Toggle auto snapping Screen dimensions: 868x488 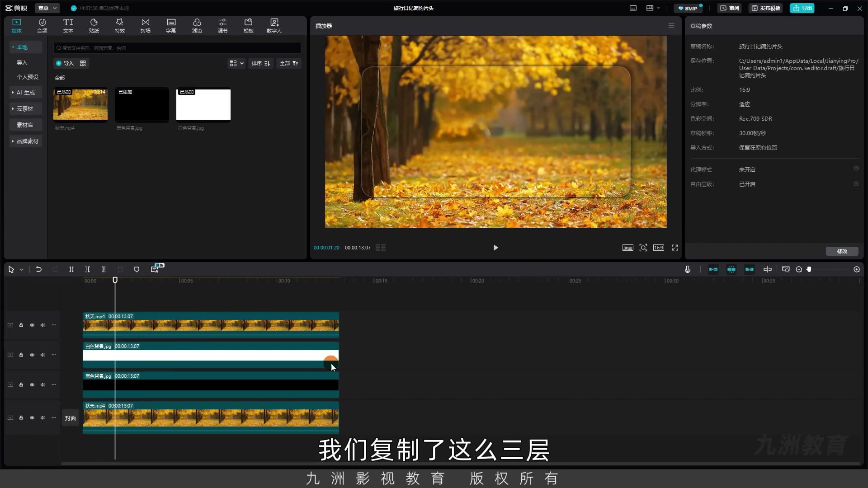[x=731, y=269]
